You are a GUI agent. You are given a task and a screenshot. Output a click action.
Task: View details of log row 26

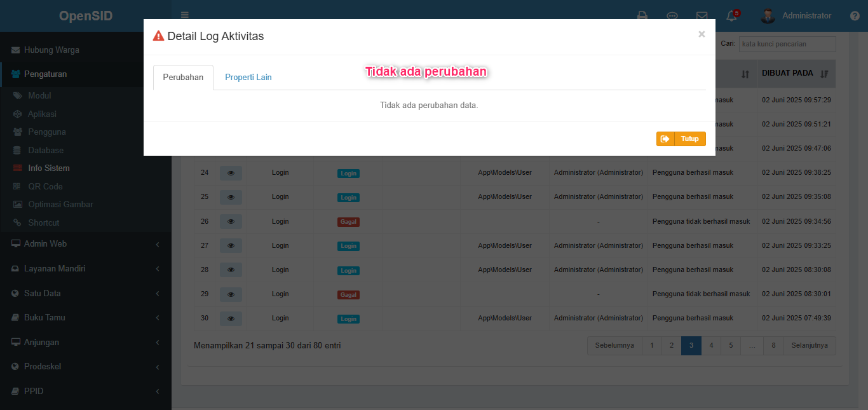(x=231, y=221)
